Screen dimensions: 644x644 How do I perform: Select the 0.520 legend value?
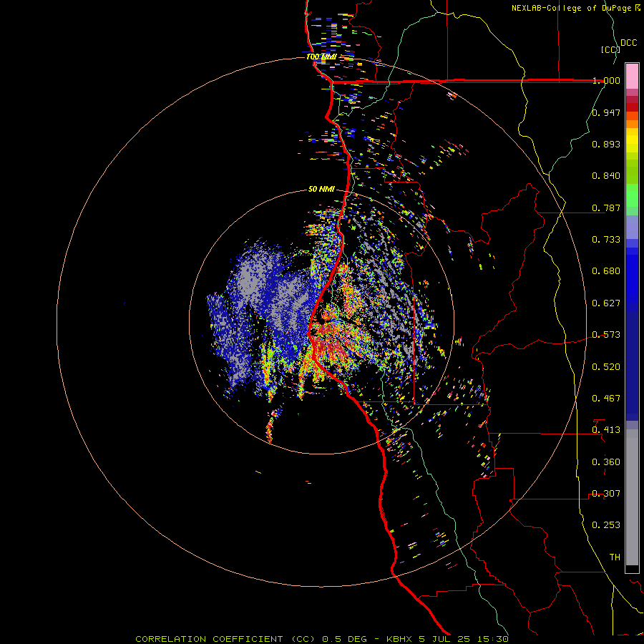(x=606, y=367)
